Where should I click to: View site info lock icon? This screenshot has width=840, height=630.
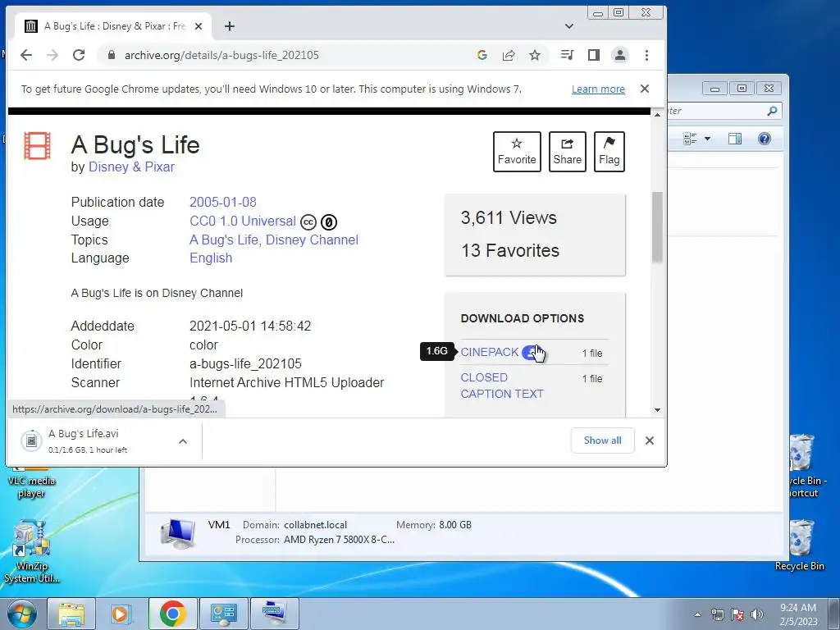coord(111,55)
